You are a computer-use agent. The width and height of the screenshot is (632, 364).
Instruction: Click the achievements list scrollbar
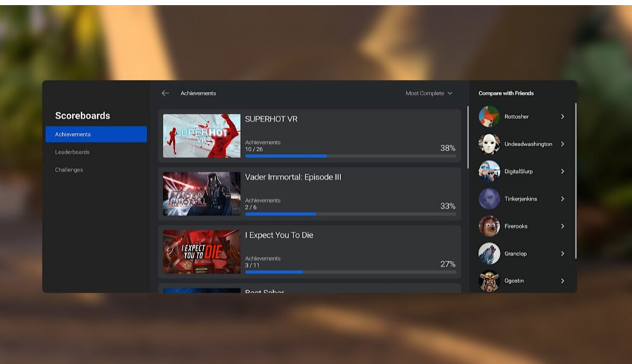coord(468,137)
